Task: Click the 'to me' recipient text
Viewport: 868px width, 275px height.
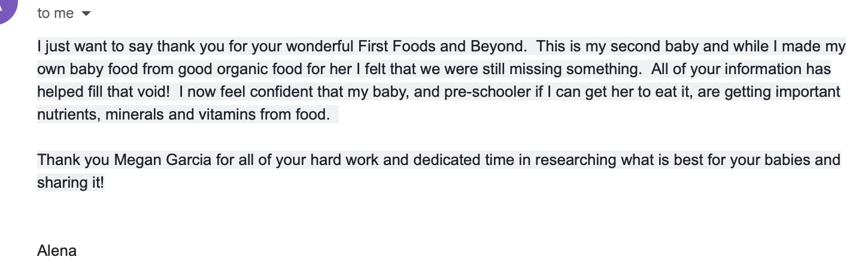Action: point(56,13)
